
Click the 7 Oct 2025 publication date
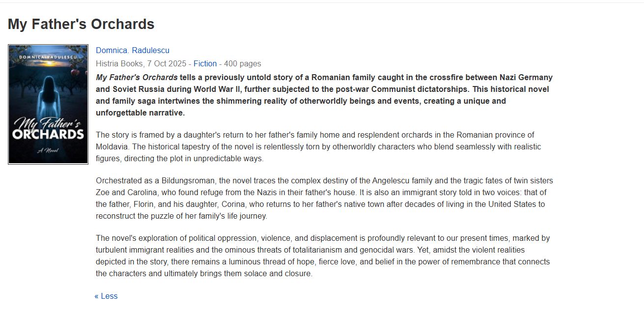(x=167, y=63)
